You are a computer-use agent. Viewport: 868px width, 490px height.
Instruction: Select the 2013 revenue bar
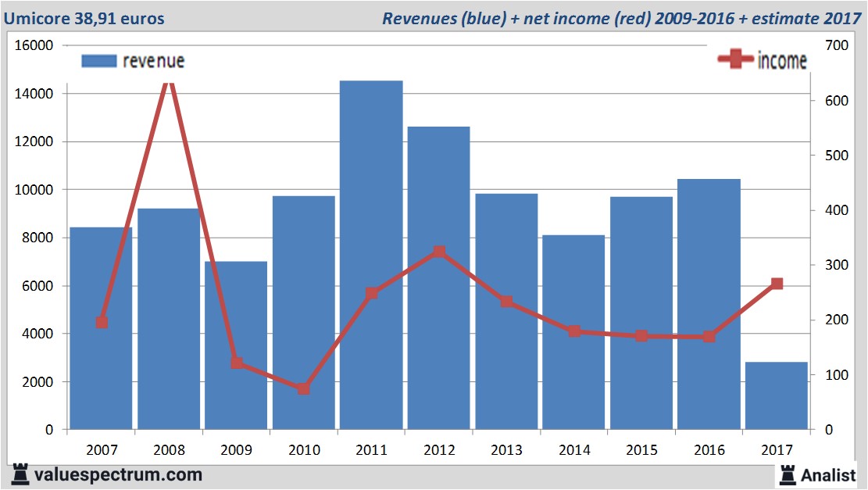pos(506,311)
